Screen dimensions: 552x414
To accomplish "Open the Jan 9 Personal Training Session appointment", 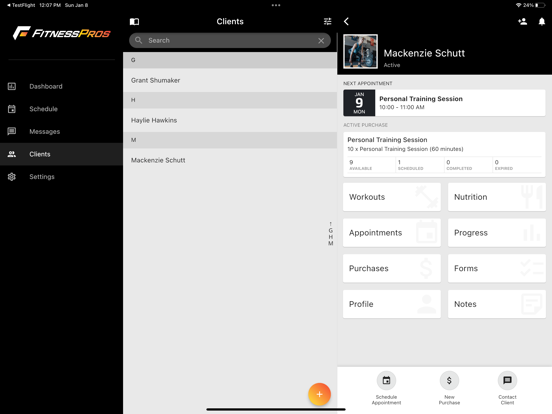I will tap(444, 103).
